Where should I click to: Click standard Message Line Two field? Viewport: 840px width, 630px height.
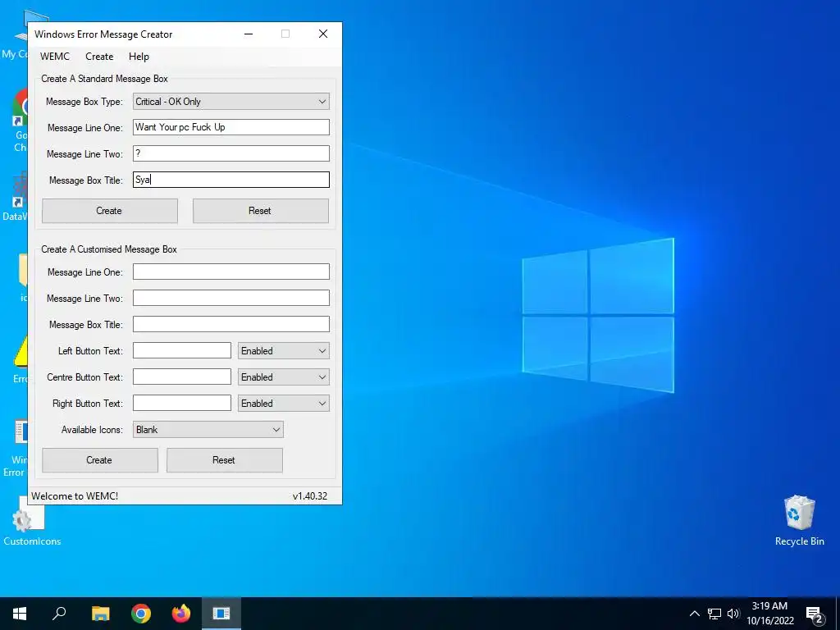tap(231, 153)
